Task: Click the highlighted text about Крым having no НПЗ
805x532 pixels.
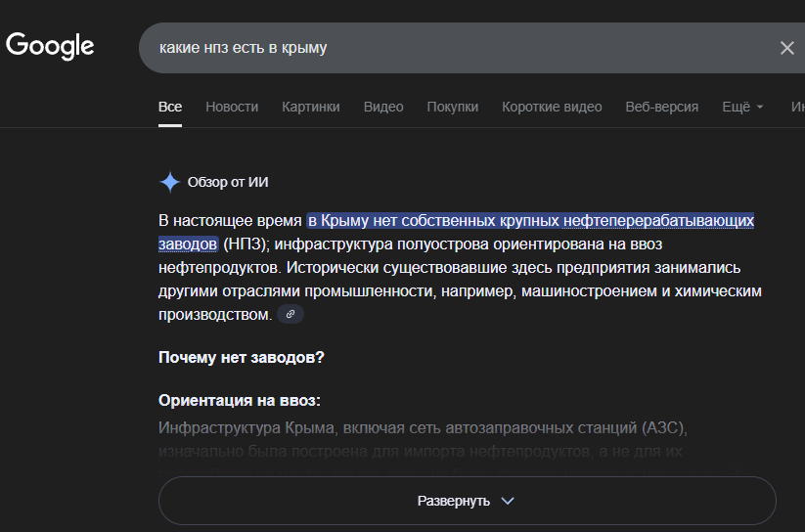Action: coord(528,221)
